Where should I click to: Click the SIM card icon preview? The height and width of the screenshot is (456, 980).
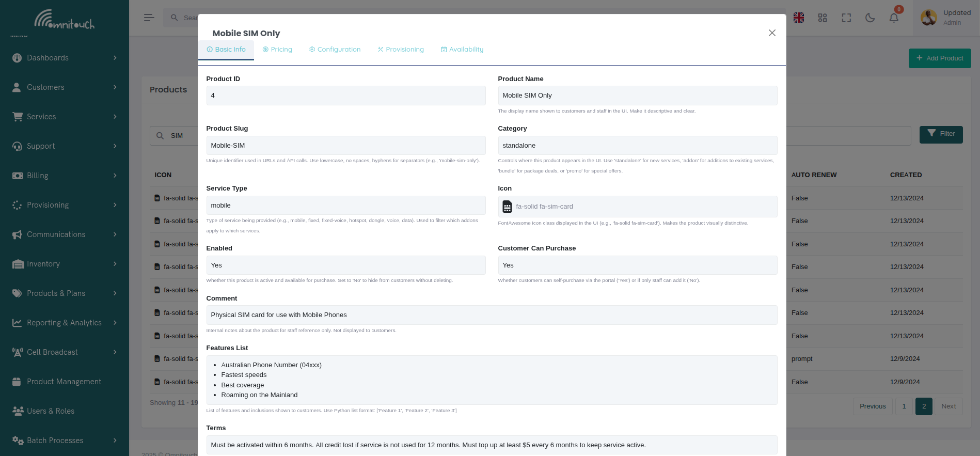point(508,207)
